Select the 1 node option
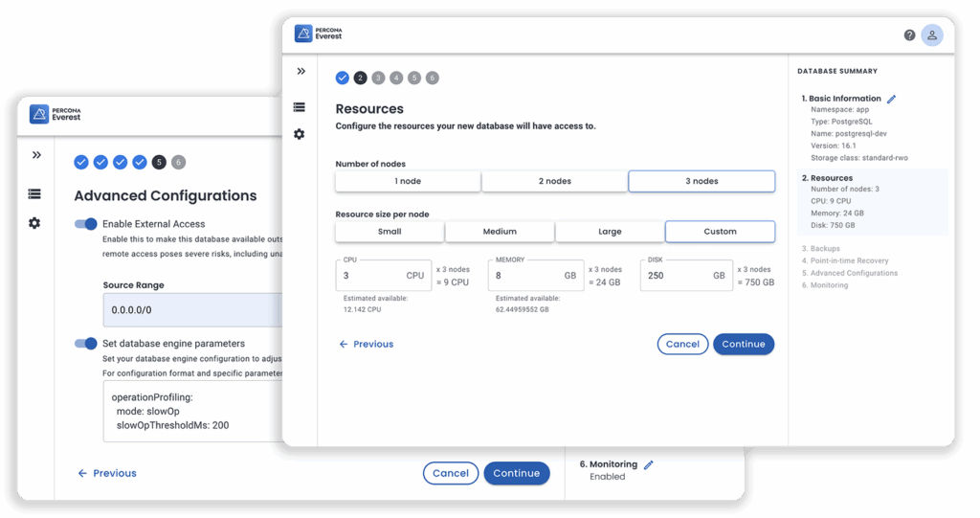 pos(408,181)
